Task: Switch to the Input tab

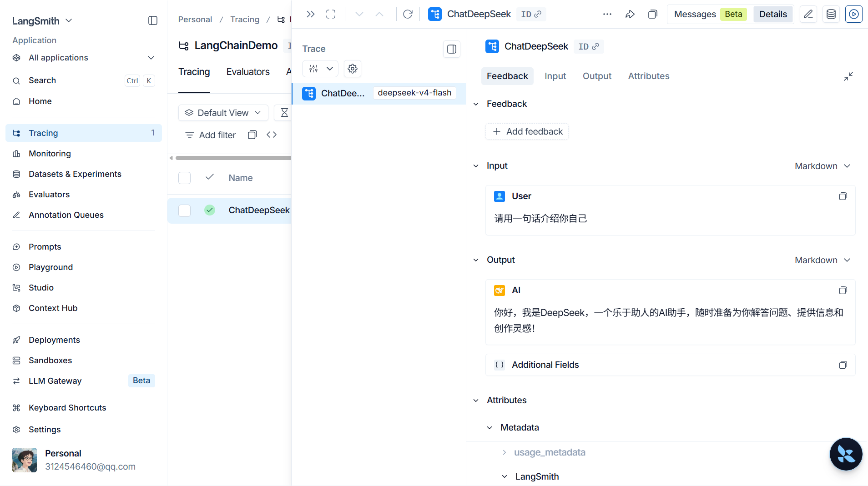Action: [555, 76]
